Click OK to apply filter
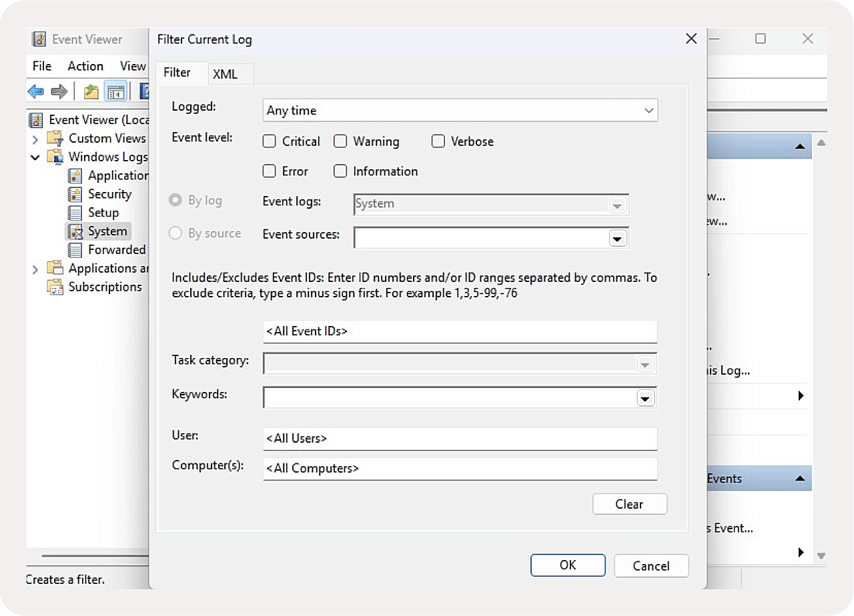 click(568, 565)
